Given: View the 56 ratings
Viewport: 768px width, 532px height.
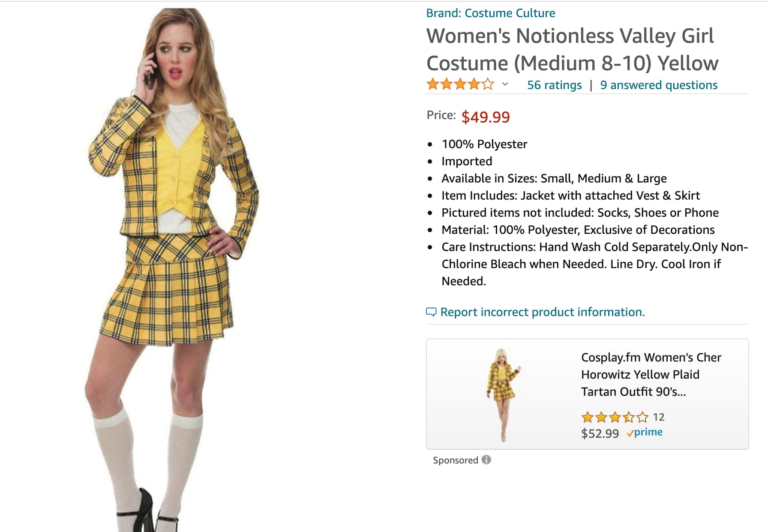Looking at the screenshot, I should 555,84.
